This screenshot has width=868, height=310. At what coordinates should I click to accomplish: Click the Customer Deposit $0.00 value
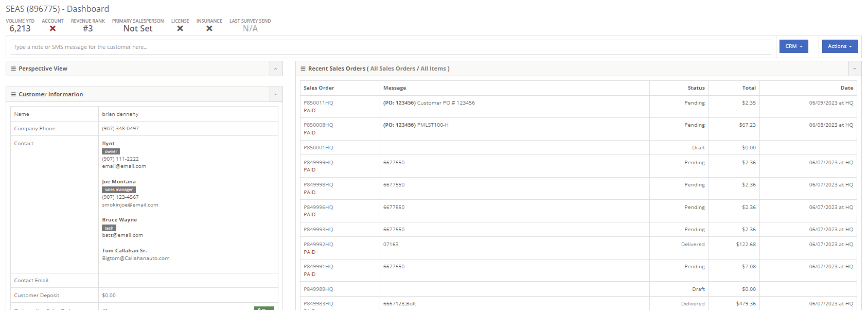109,296
